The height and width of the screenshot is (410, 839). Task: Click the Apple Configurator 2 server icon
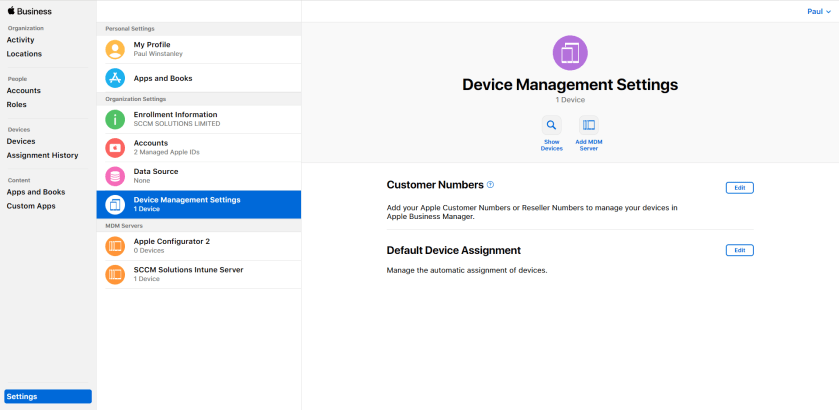point(115,245)
